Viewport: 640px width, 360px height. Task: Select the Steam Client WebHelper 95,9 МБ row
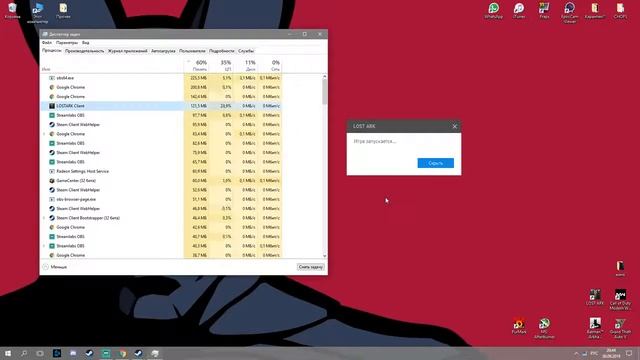[x=161, y=124]
